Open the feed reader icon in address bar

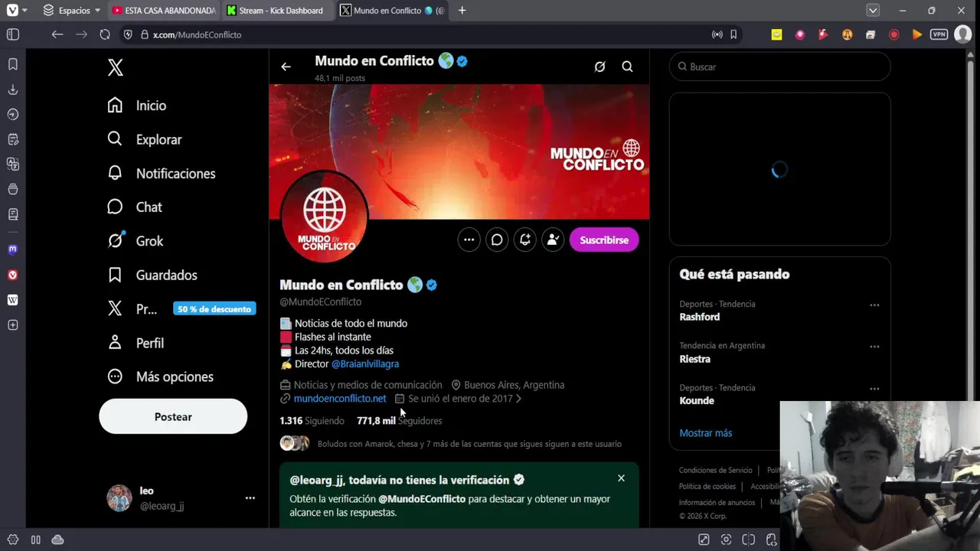[x=717, y=34]
